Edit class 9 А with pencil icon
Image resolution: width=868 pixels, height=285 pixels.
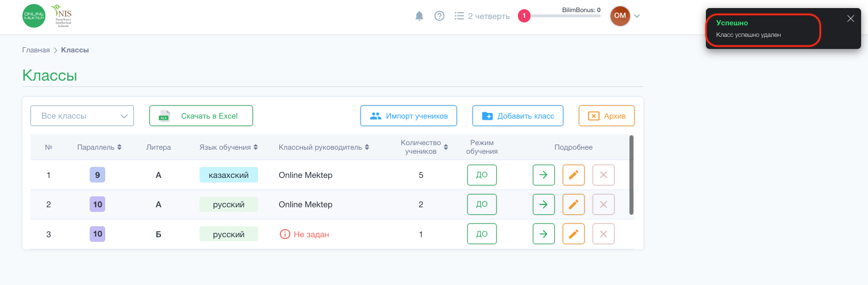click(574, 174)
